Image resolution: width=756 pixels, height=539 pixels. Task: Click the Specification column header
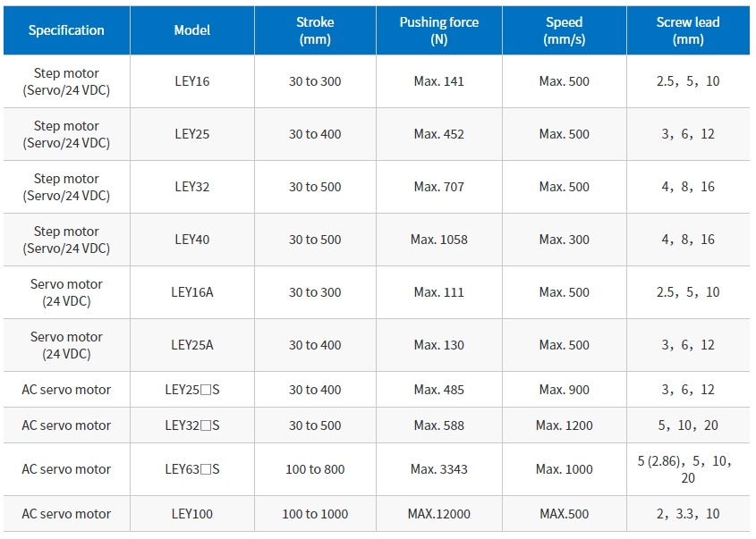point(66,30)
